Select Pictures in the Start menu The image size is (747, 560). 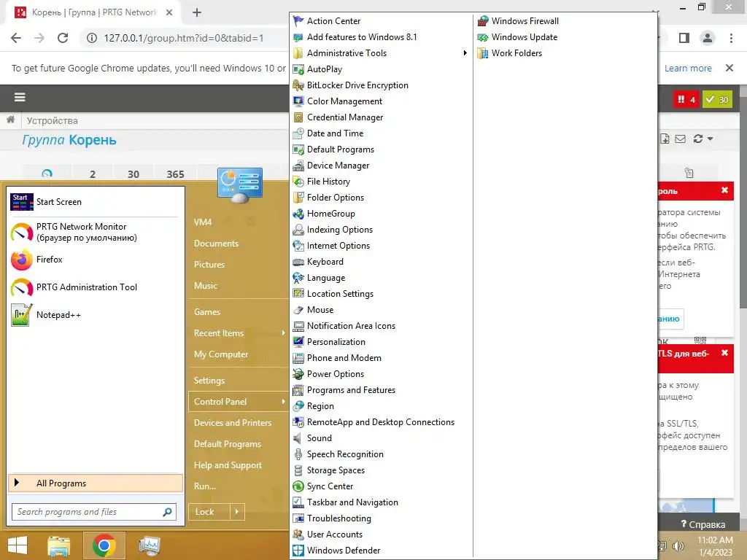point(209,264)
